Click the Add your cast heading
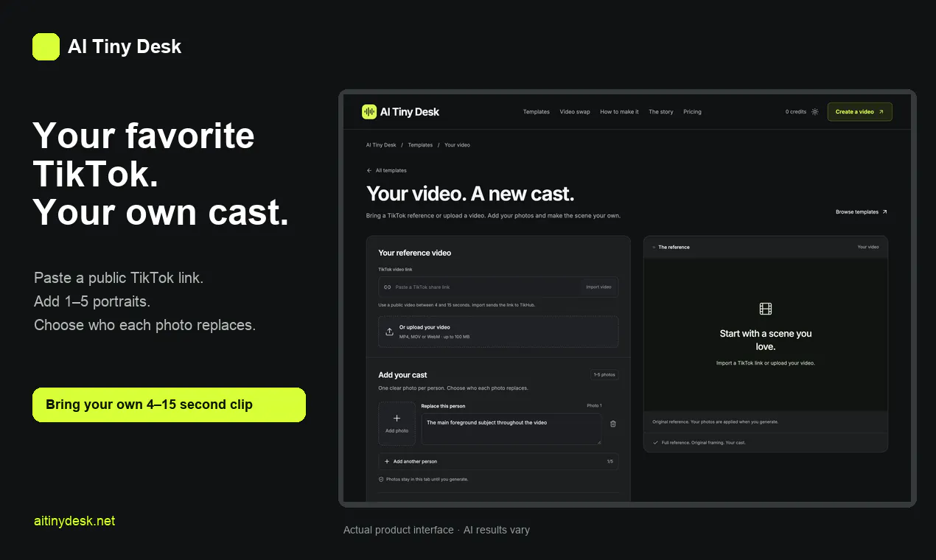Screen dimensions: 936x560 pyautogui.click(x=402, y=375)
